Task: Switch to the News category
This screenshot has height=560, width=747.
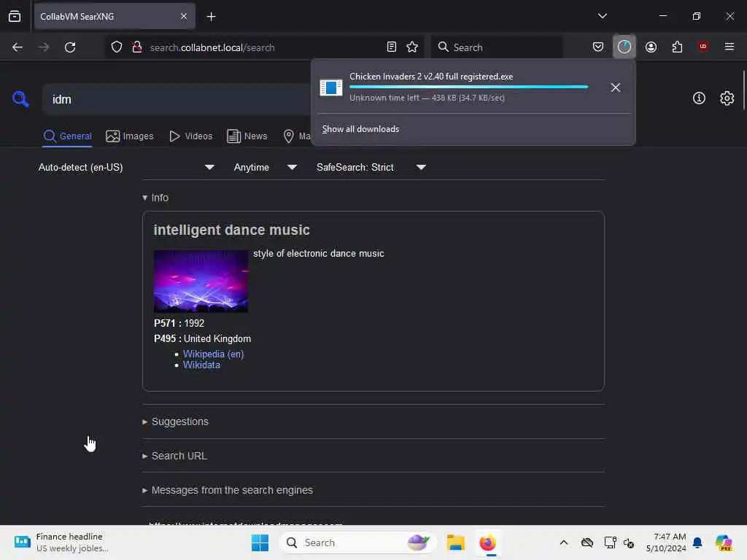Action: click(x=247, y=136)
